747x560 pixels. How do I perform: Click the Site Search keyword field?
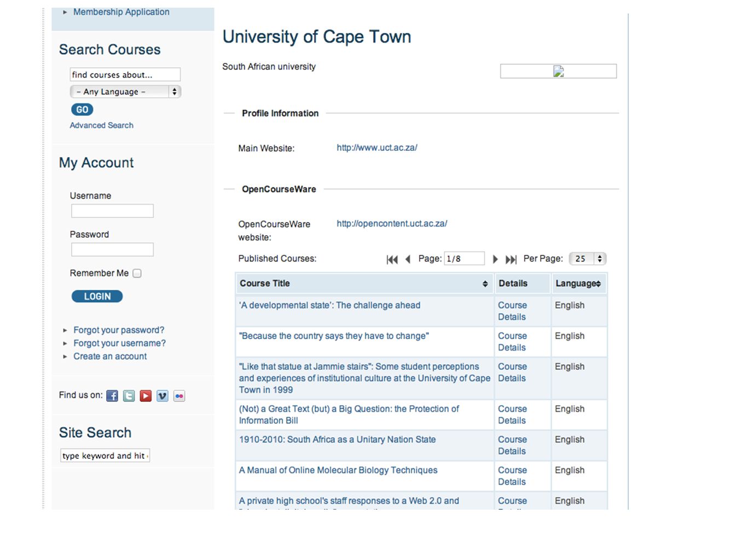105,456
